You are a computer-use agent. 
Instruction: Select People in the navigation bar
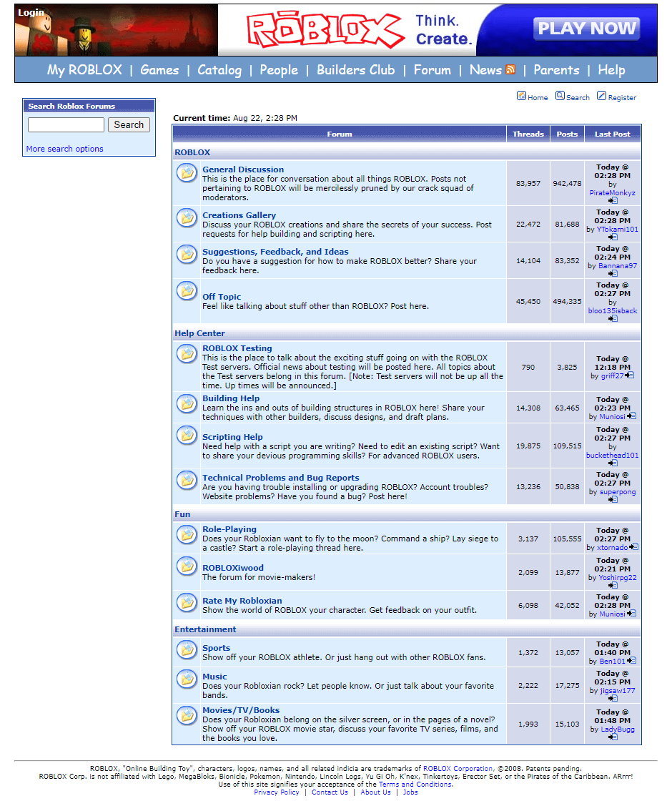click(x=279, y=70)
